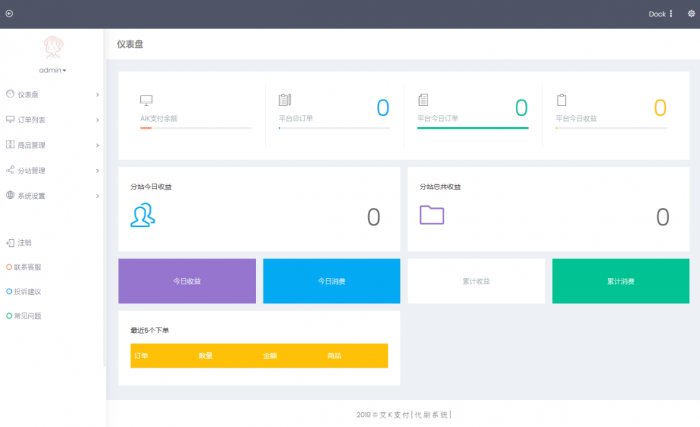Click the purple folder icon under 分站总共收益
This screenshot has width=700, height=427.
coord(432,215)
